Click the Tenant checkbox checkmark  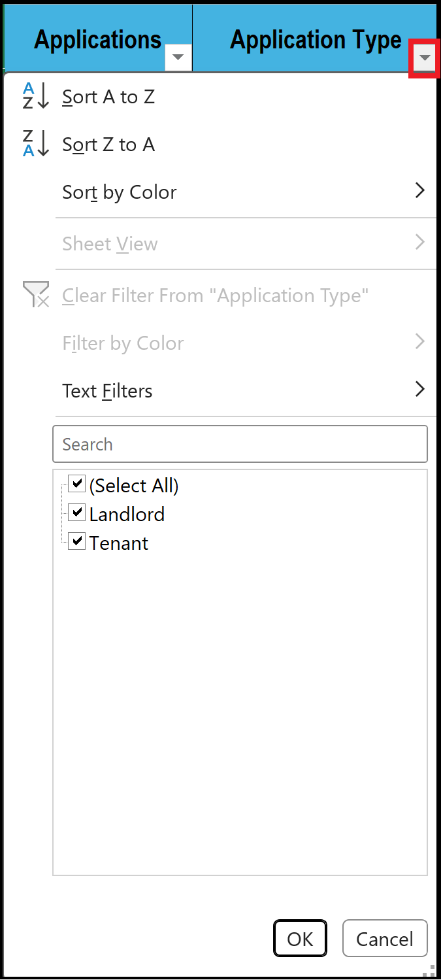(x=76, y=541)
